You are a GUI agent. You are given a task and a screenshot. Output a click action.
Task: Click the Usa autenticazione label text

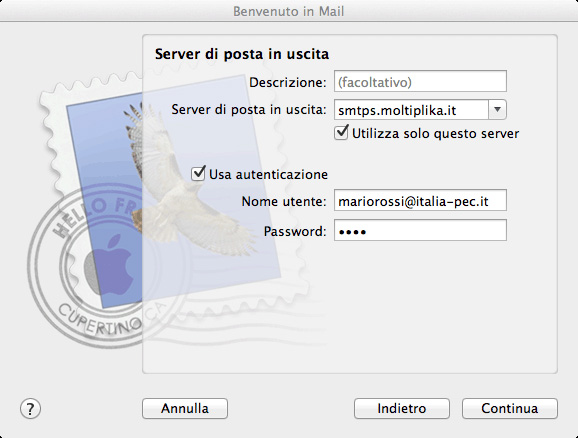click(x=268, y=174)
